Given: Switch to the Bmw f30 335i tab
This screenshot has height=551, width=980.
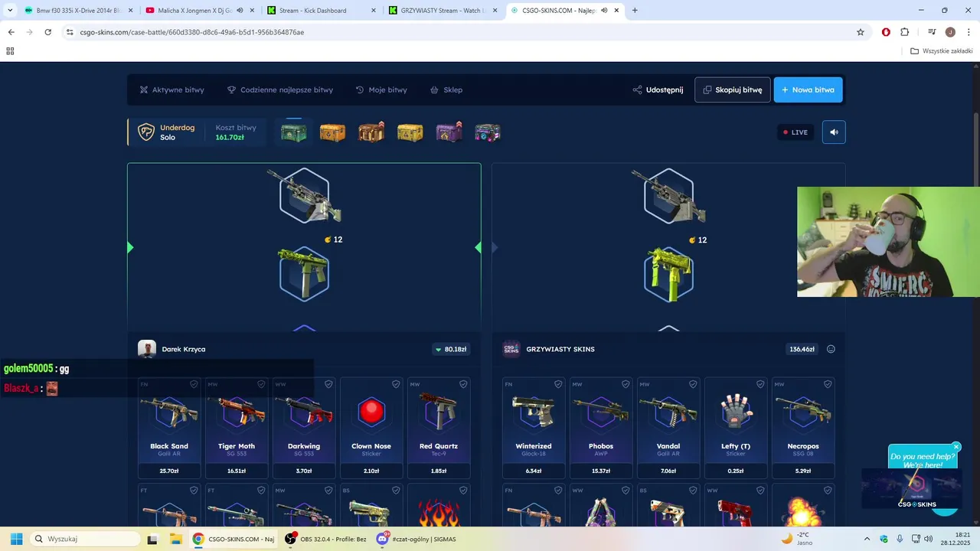Looking at the screenshot, I should (x=77, y=11).
